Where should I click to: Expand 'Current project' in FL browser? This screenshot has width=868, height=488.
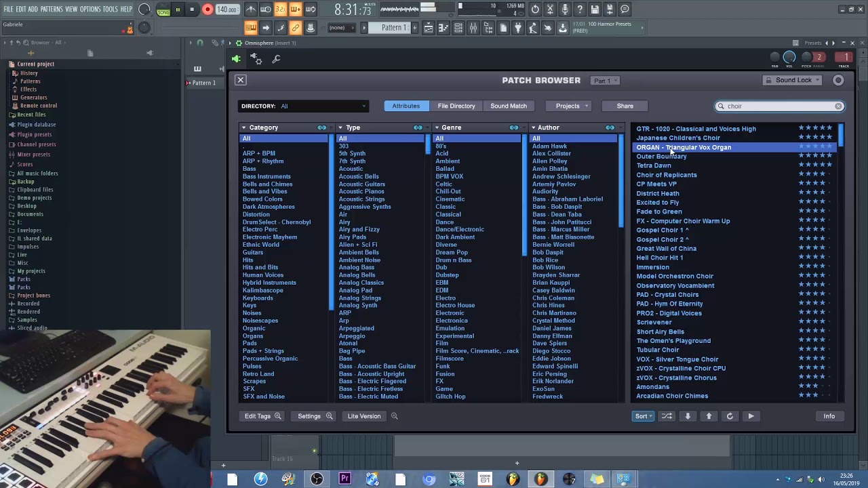coord(35,64)
